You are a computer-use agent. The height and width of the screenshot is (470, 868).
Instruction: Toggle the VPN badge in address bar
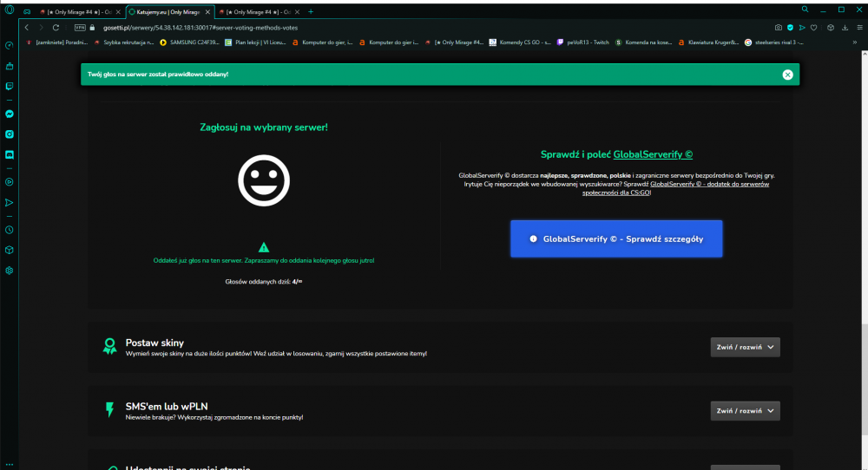click(80, 28)
